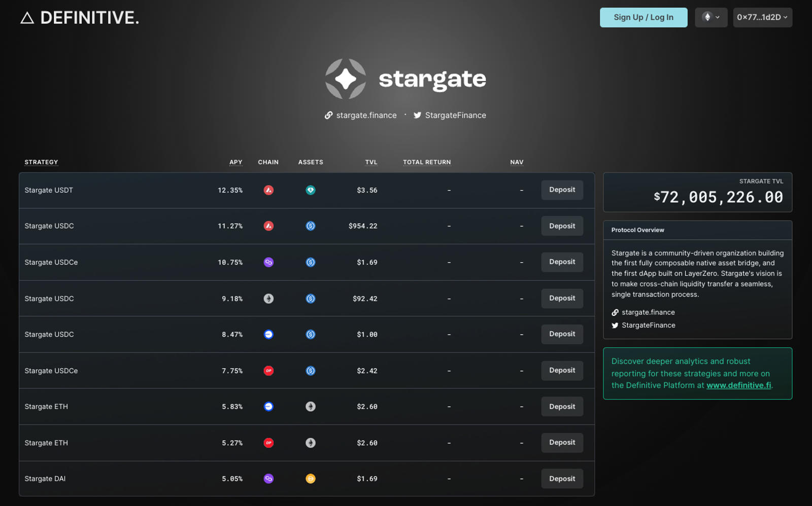This screenshot has width=812, height=506.
Task: Click the 9.18% APY value
Action: [x=232, y=299]
